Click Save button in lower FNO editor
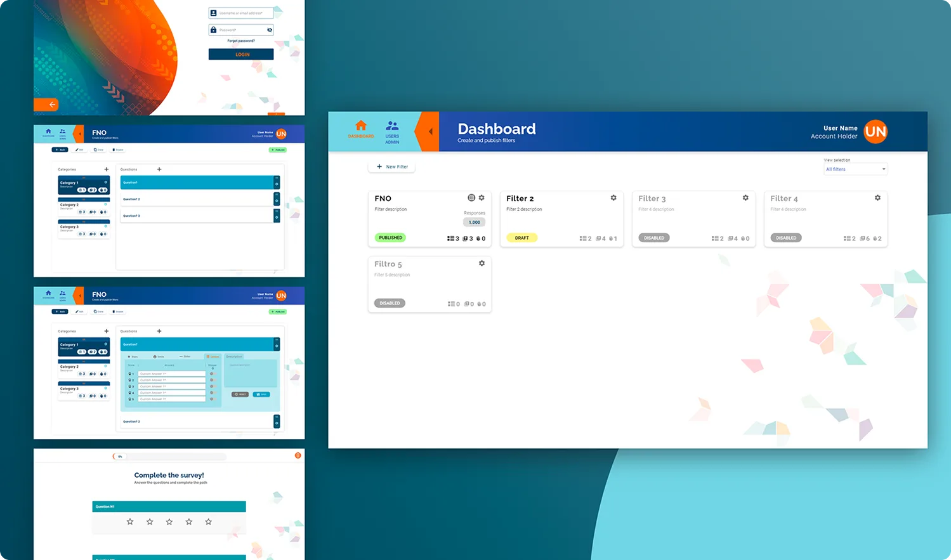951x560 pixels. tap(261, 394)
